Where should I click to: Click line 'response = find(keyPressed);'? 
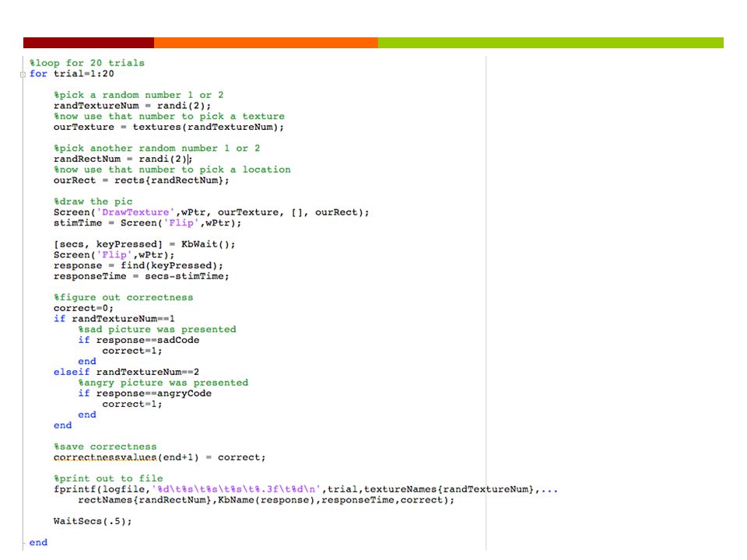(139, 266)
